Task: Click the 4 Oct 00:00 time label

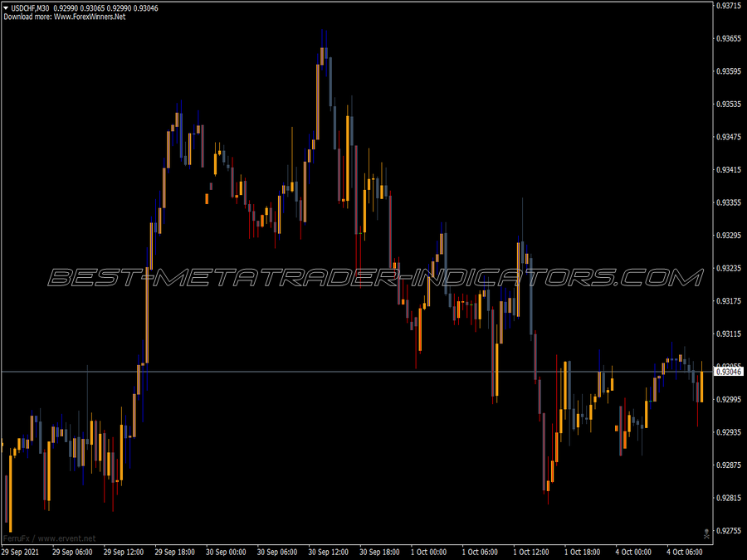Action: [633, 553]
